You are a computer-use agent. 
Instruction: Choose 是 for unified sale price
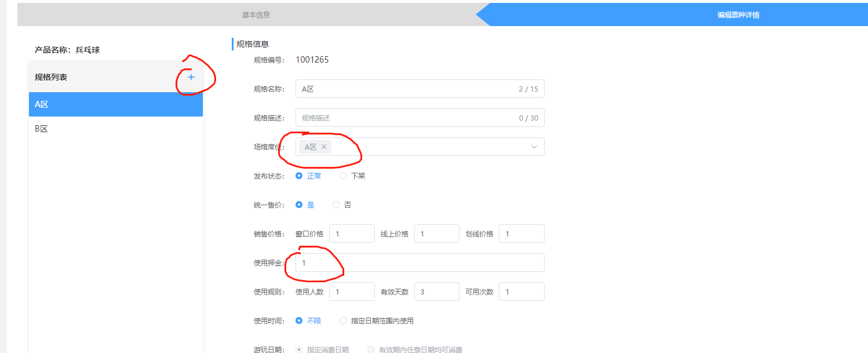pos(299,205)
